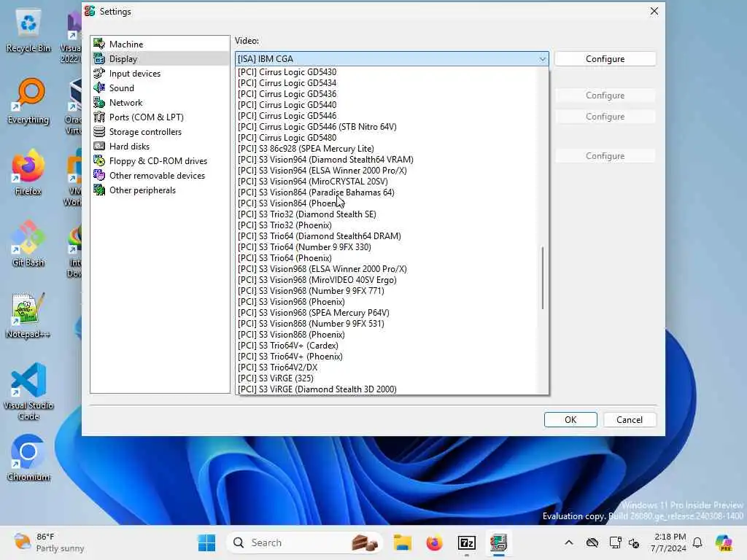
Task: Choose S3 86c928 (SPEA Mercury Lite)
Action: pos(387,149)
